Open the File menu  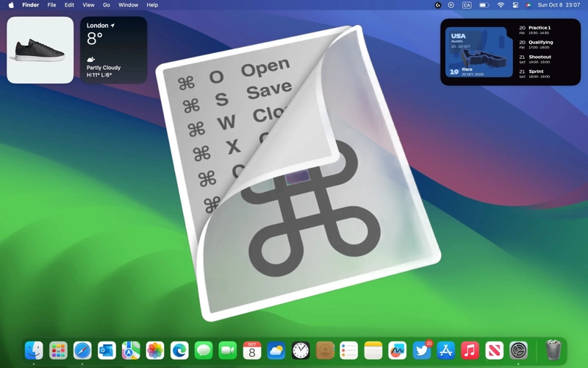point(51,5)
